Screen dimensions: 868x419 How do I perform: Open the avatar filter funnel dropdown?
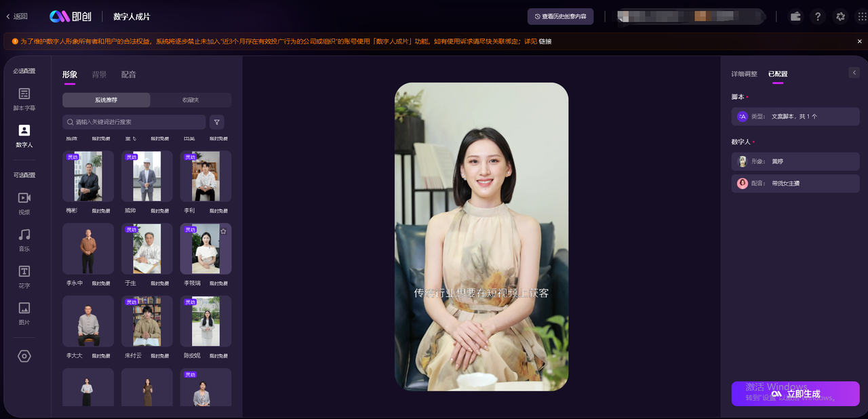pos(217,122)
